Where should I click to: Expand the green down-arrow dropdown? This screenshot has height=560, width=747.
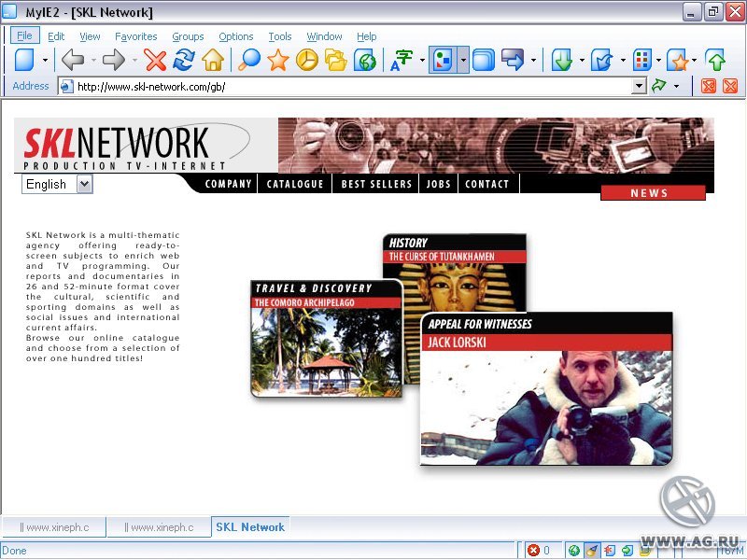click(x=582, y=61)
